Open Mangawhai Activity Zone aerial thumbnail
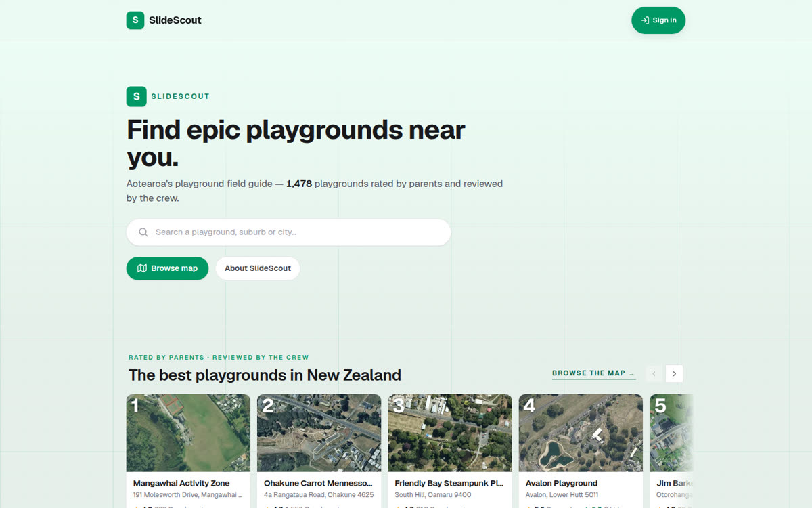 pos(188,433)
